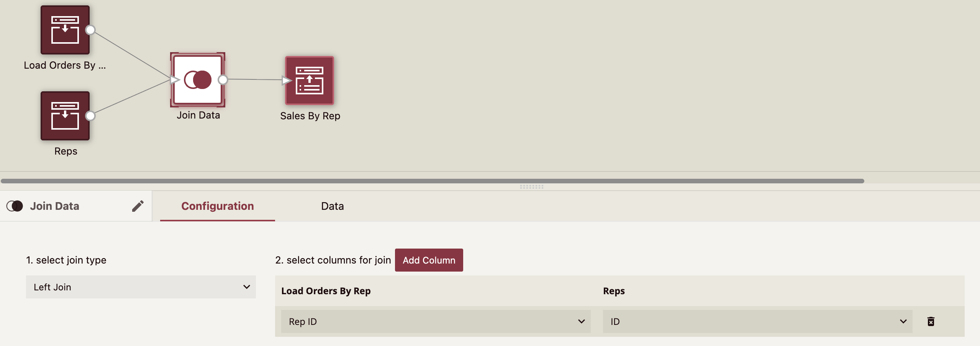
Task: Click the Load Orders By Rep output port
Action: point(90,30)
